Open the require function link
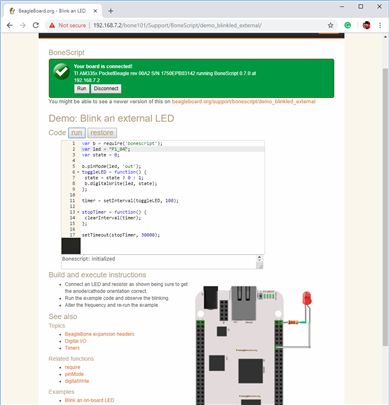The image size is (389, 405). click(72, 367)
